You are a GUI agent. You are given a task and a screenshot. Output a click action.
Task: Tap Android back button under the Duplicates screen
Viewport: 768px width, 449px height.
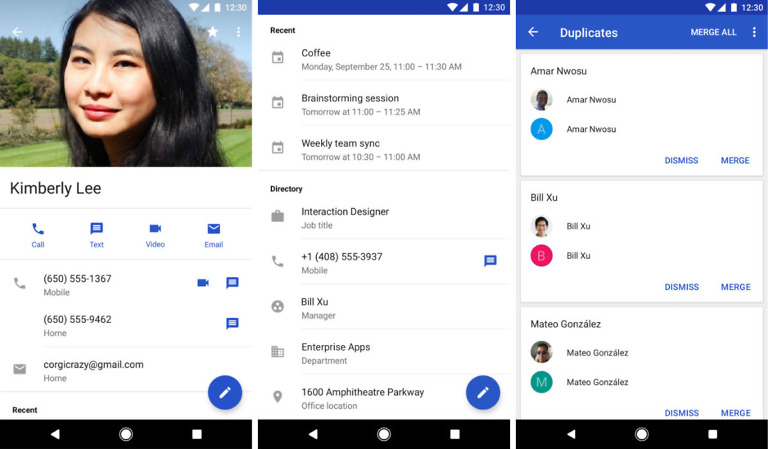coord(571,434)
